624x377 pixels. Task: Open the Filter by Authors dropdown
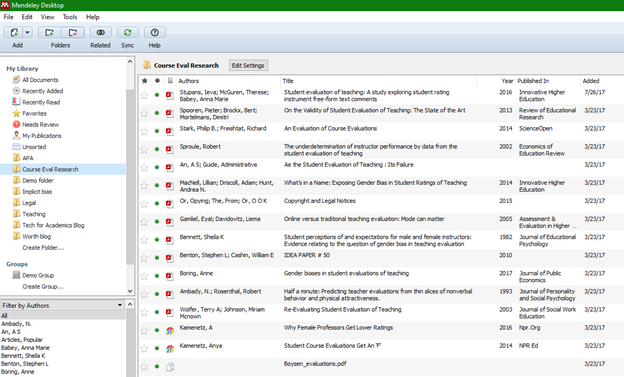(62, 305)
